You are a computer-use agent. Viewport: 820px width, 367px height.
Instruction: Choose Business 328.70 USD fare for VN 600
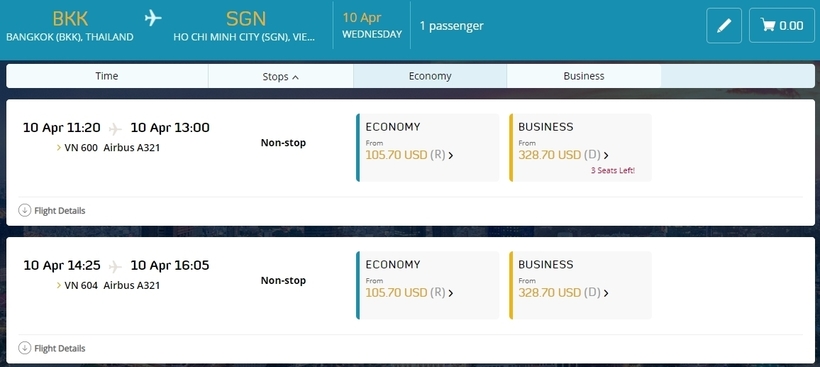pos(580,147)
